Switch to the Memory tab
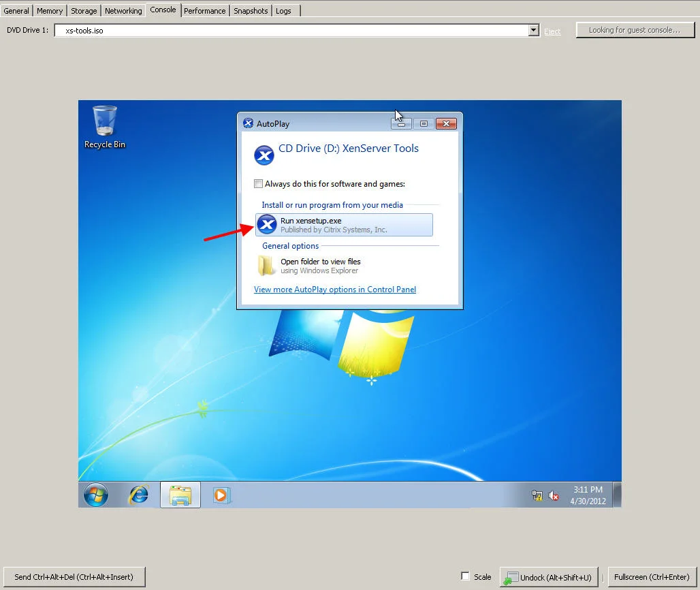 coord(50,11)
